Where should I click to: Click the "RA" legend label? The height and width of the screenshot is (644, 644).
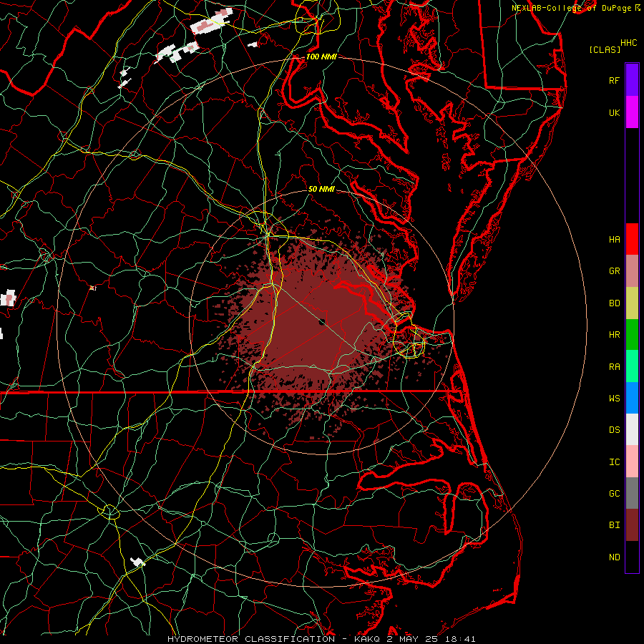point(614,367)
